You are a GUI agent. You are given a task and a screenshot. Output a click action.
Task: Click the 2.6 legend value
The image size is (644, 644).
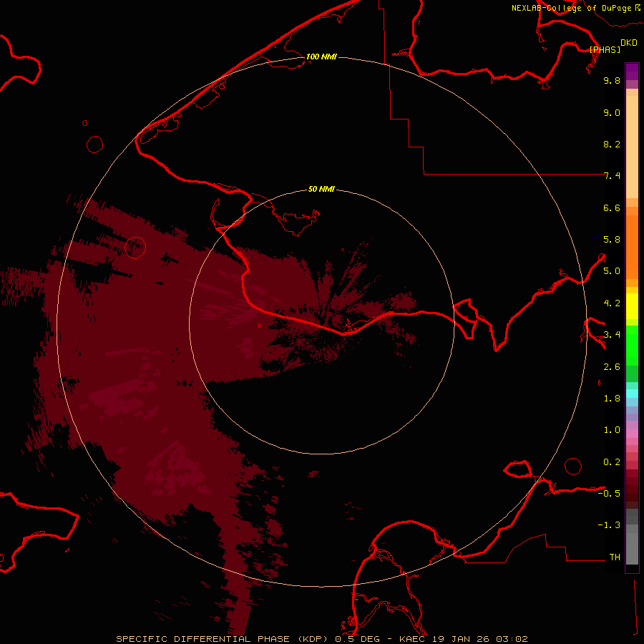612,367
